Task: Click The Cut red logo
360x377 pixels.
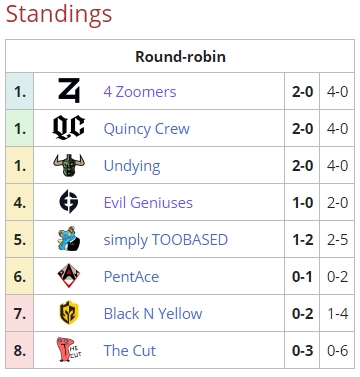Action: click(69, 349)
